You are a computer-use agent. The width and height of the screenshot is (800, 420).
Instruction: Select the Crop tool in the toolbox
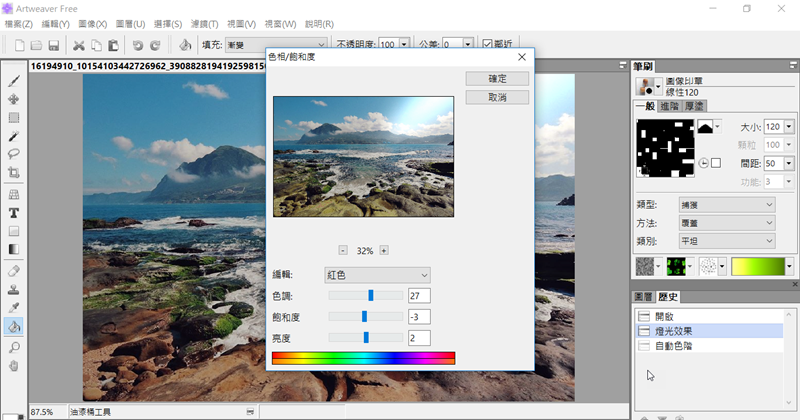point(14,173)
